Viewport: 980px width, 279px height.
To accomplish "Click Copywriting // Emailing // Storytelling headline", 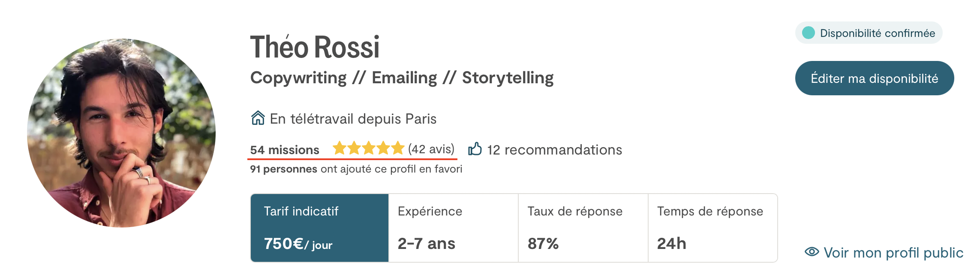I will click(402, 78).
